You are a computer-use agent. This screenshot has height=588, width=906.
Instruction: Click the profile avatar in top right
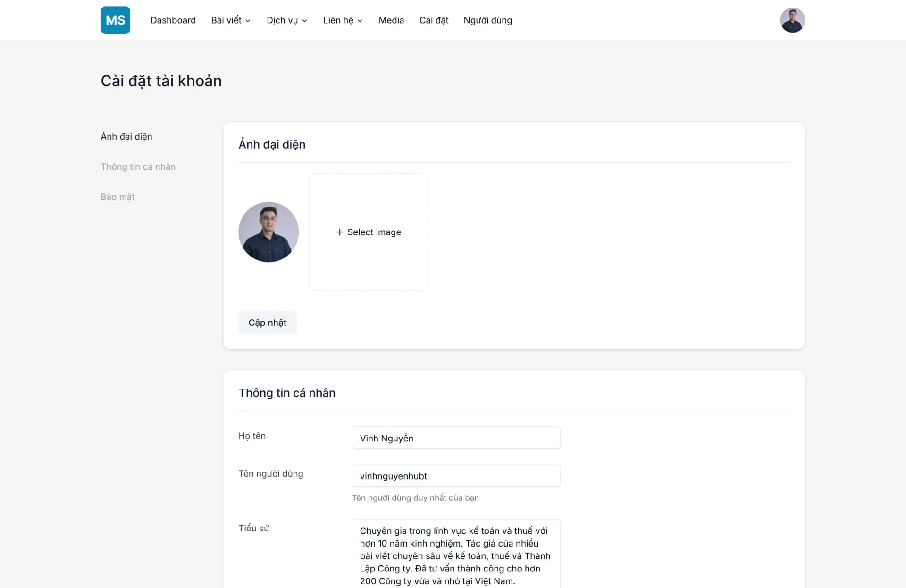[792, 20]
